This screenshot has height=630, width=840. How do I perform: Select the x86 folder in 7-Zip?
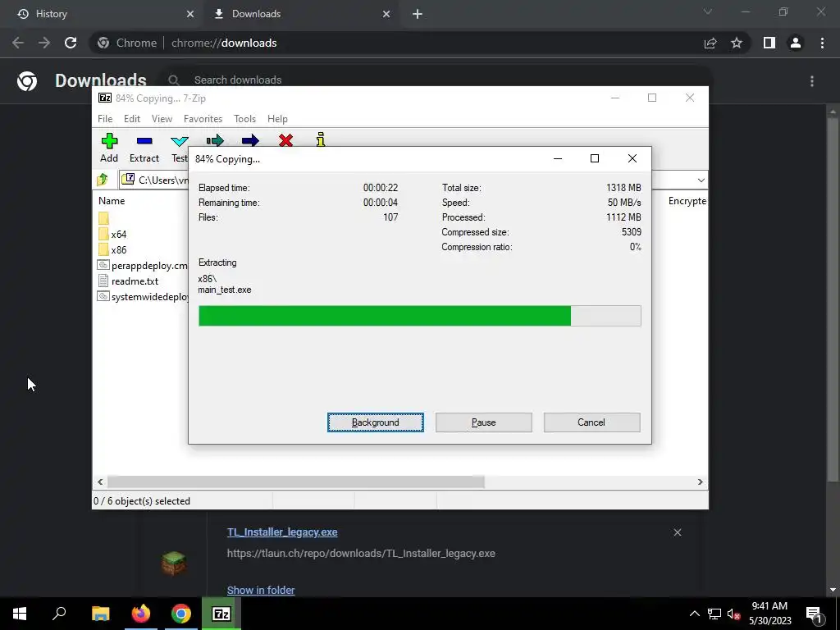(x=112, y=249)
